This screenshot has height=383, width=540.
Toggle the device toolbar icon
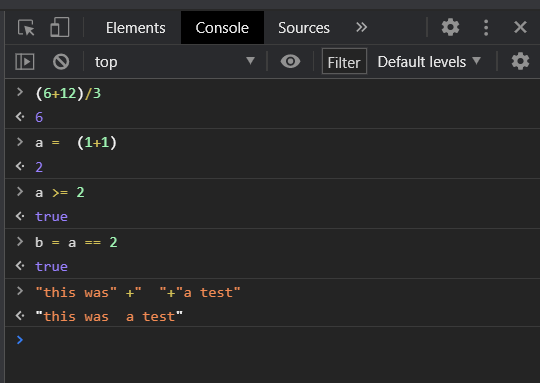(x=60, y=27)
